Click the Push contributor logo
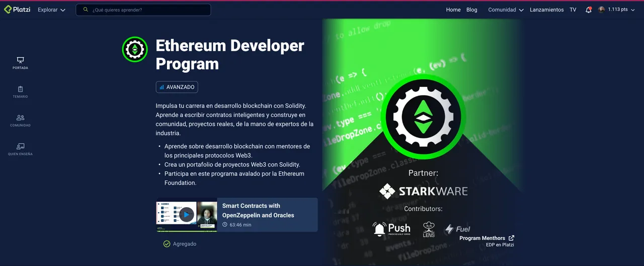644x266 pixels. (x=391, y=229)
